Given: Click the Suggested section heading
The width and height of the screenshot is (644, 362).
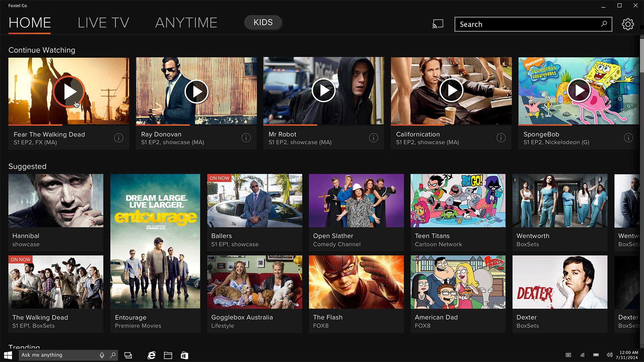Looking at the screenshot, I should pos(28,166).
